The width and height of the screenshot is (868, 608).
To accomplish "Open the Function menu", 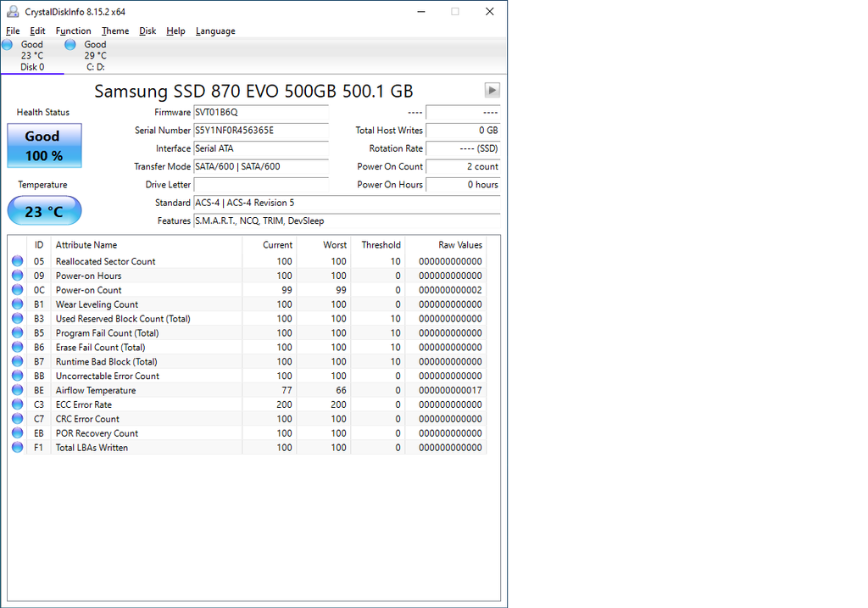I will (x=73, y=31).
